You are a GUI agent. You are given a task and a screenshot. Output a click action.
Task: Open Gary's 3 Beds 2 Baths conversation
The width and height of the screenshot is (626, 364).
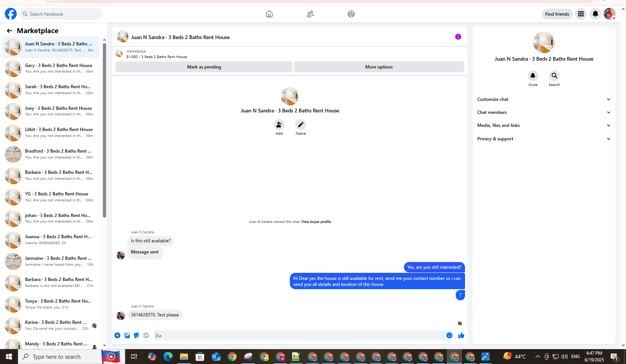[51, 68]
